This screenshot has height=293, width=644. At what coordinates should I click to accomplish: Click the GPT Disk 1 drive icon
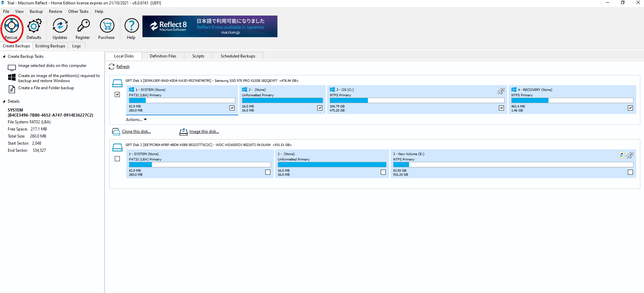click(117, 83)
